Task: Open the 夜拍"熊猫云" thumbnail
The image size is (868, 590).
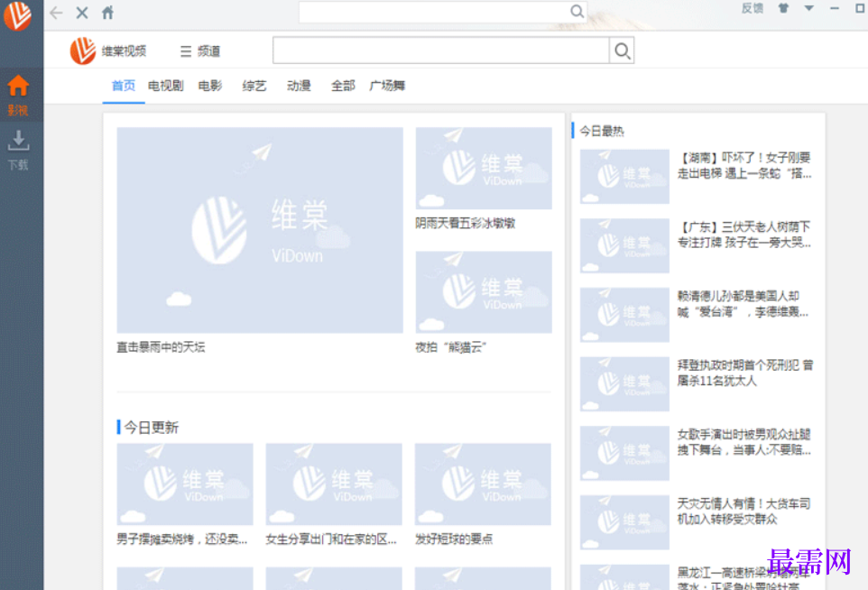Action: (x=484, y=292)
